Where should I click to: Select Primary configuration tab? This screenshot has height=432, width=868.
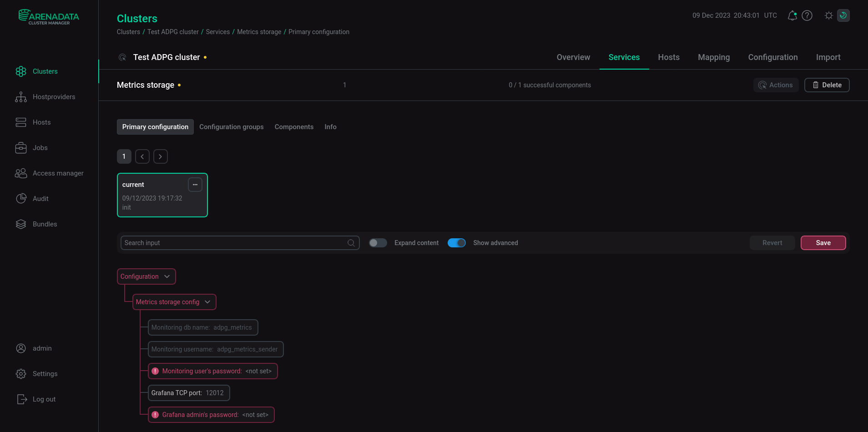(x=155, y=127)
